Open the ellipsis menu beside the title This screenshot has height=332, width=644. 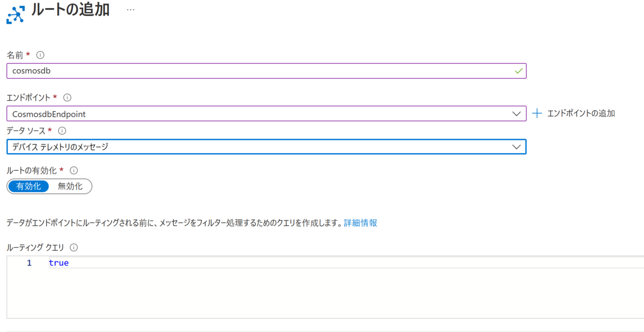click(130, 10)
